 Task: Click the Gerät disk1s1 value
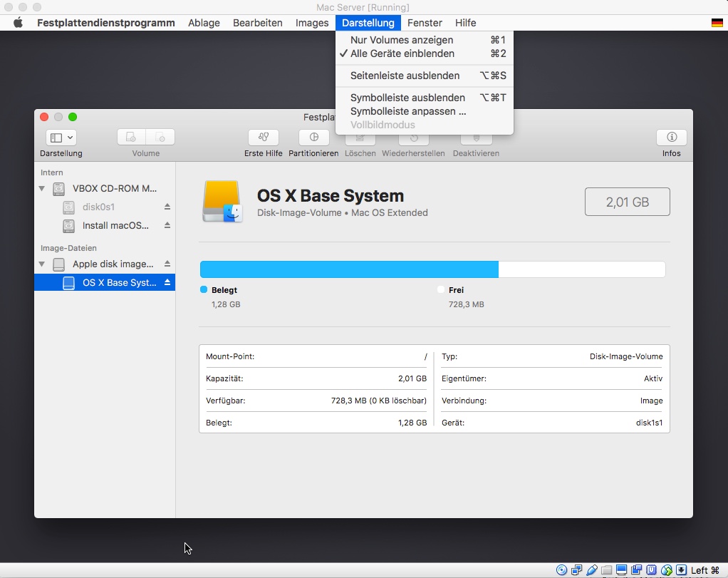pyautogui.click(x=649, y=423)
